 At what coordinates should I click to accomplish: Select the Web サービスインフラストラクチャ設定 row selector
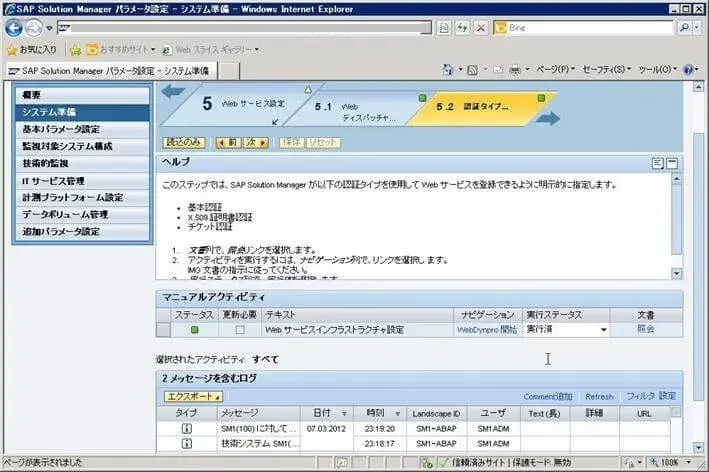coord(163,330)
